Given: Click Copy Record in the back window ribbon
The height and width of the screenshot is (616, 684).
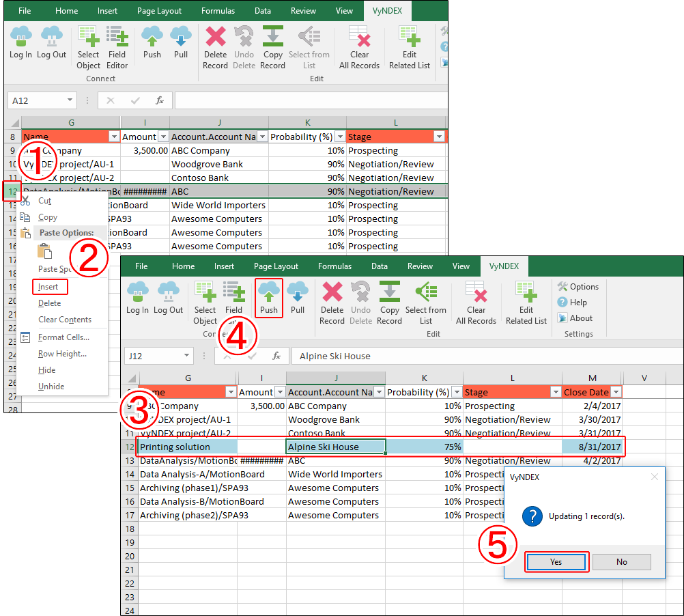Looking at the screenshot, I should (x=272, y=48).
